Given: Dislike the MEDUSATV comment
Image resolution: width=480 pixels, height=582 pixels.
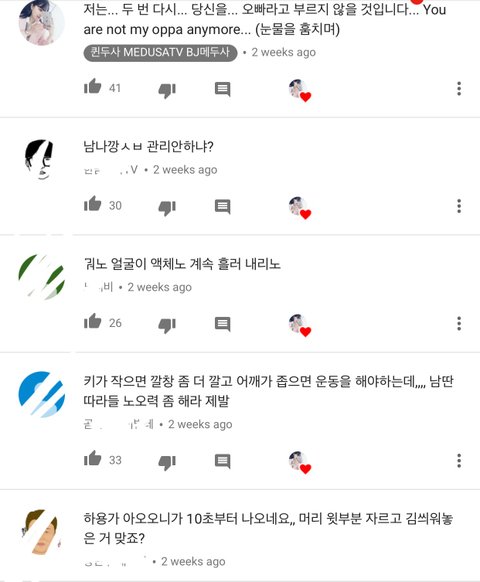Looking at the screenshot, I should coord(167,90).
